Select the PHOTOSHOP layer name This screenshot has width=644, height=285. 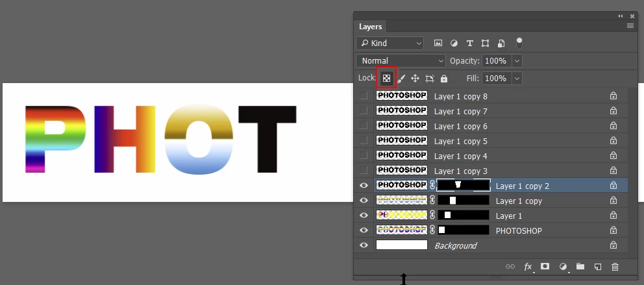coord(519,231)
